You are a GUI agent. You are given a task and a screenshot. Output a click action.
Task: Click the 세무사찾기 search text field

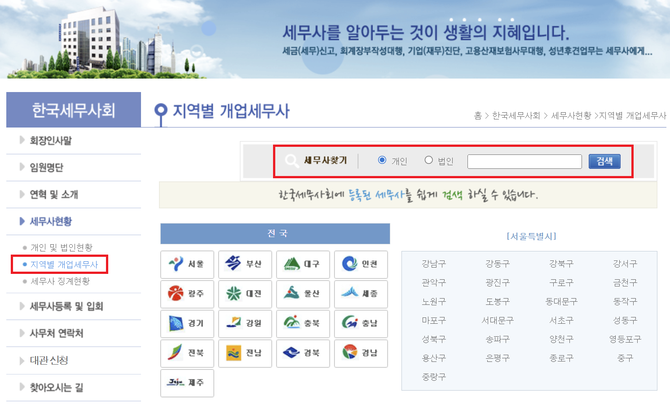[x=524, y=161]
